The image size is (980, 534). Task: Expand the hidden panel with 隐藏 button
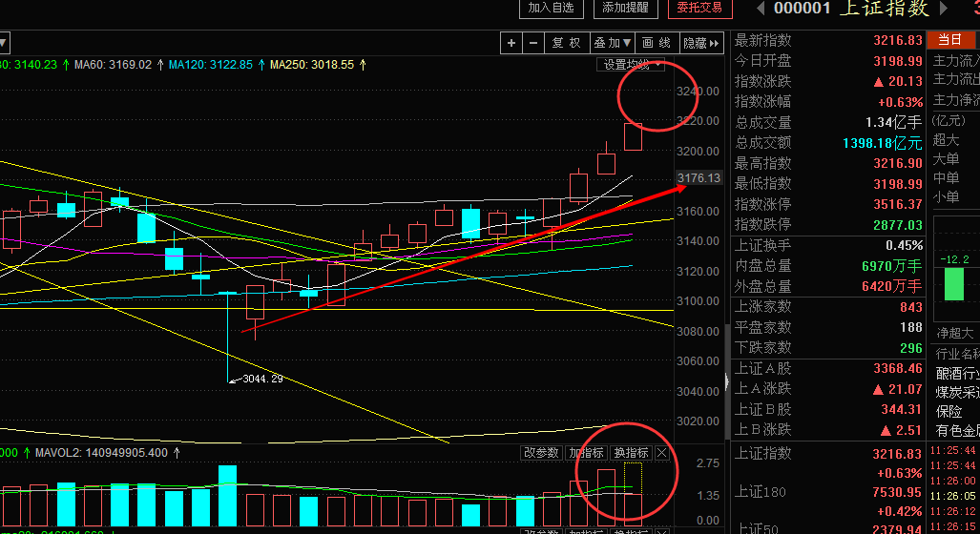[701, 43]
